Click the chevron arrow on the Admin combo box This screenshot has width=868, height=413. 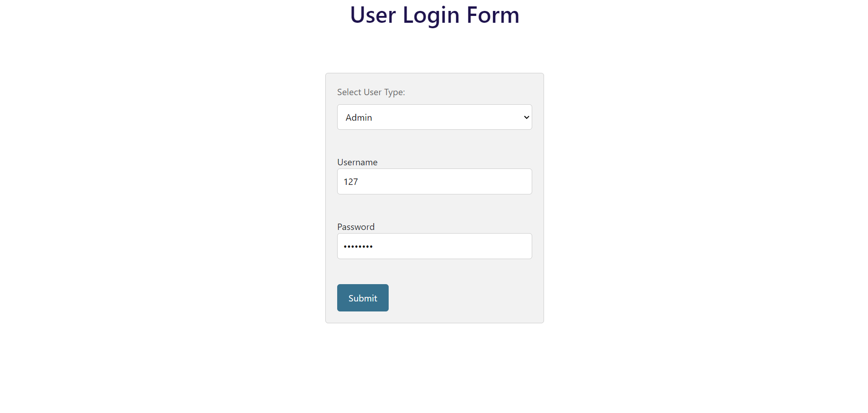(x=526, y=117)
